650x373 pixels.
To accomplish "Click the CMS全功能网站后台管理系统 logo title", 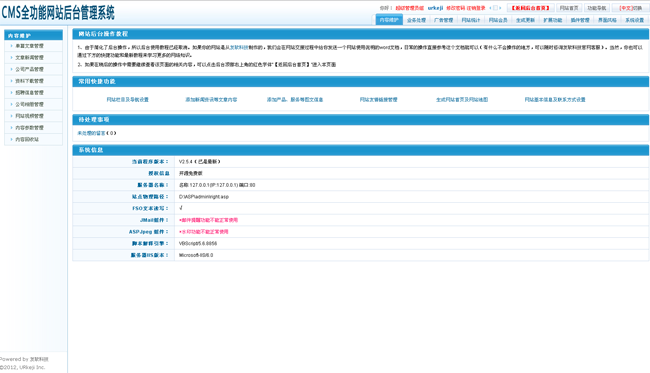I will pos(58,12).
